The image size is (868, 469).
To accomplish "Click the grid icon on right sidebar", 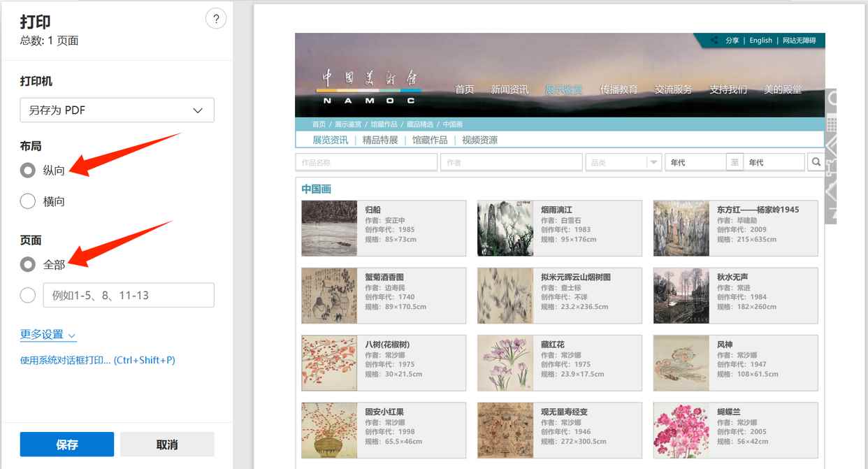I will [832, 124].
